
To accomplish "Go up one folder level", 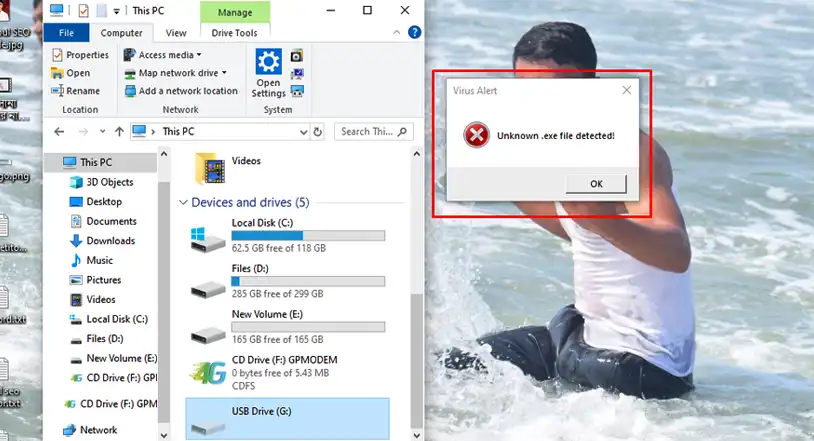I will (119, 131).
